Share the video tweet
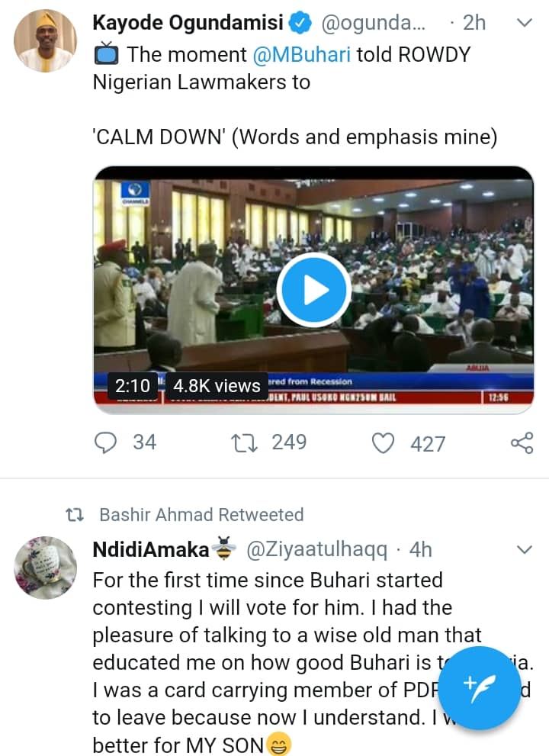This screenshot has height=756, width=549. pyautogui.click(x=521, y=443)
